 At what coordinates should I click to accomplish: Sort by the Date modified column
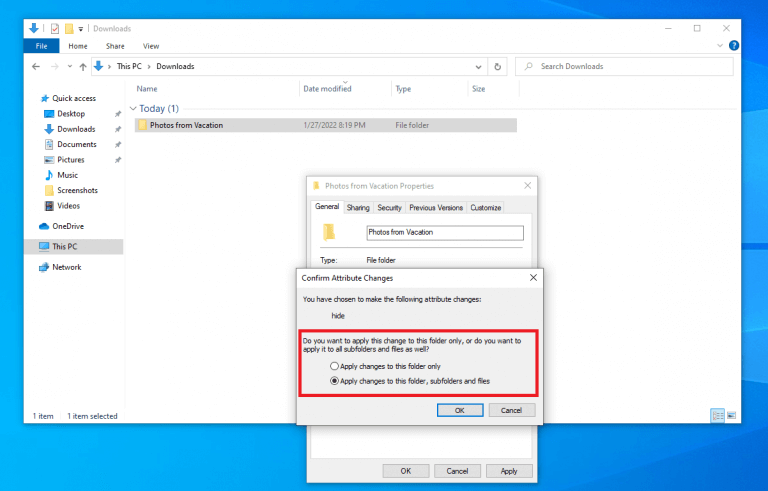327,89
